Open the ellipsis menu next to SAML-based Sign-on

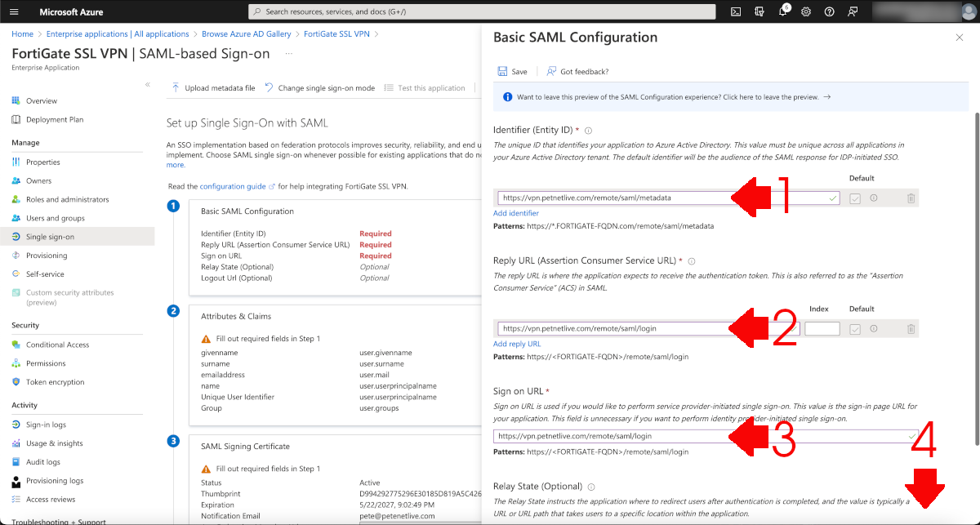coord(289,52)
